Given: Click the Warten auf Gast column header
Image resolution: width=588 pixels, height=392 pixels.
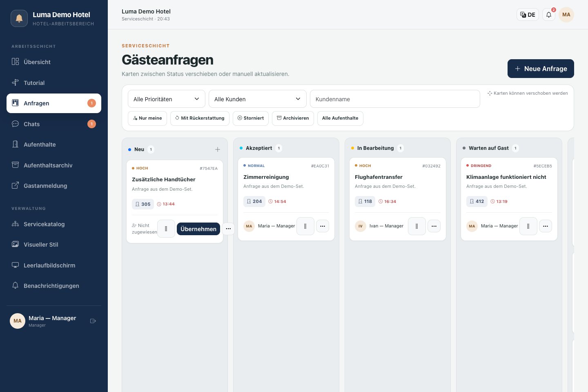Looking at the screenshot, I should click(x=489, y=148).
